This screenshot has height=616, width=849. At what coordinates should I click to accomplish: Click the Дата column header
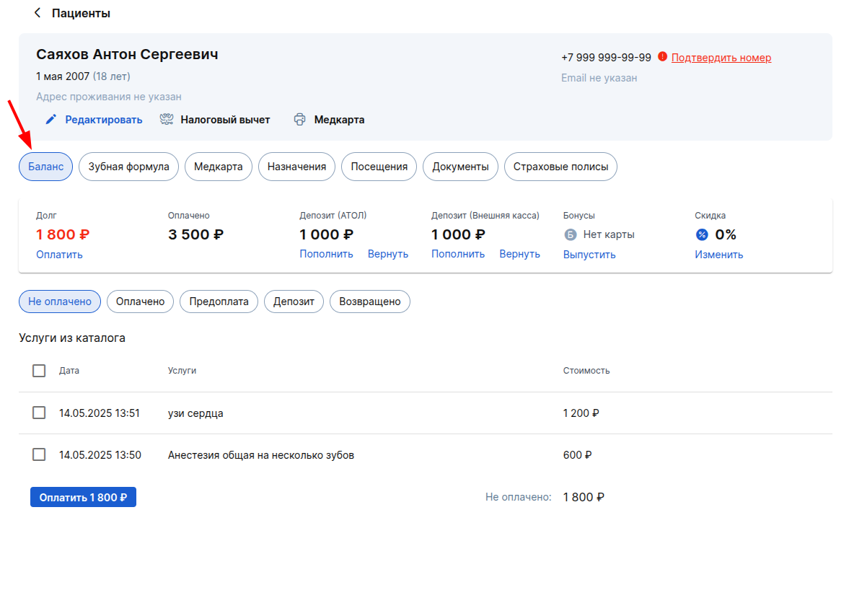click(69, 370)
